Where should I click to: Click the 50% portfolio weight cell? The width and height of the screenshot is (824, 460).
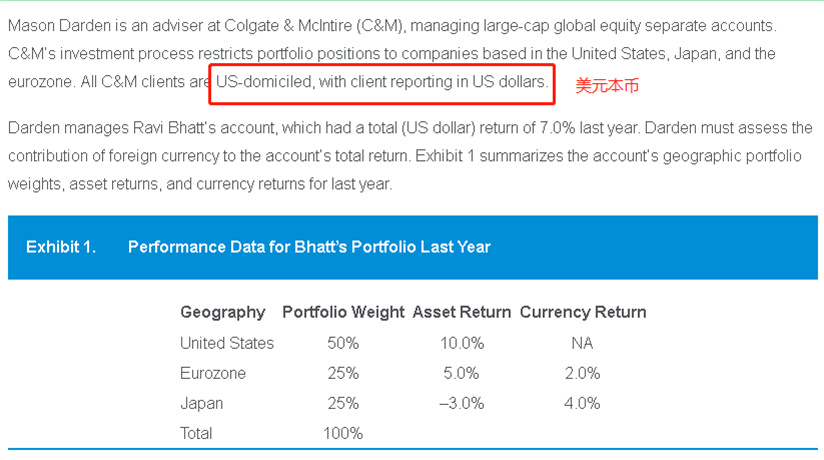(343, 343)
